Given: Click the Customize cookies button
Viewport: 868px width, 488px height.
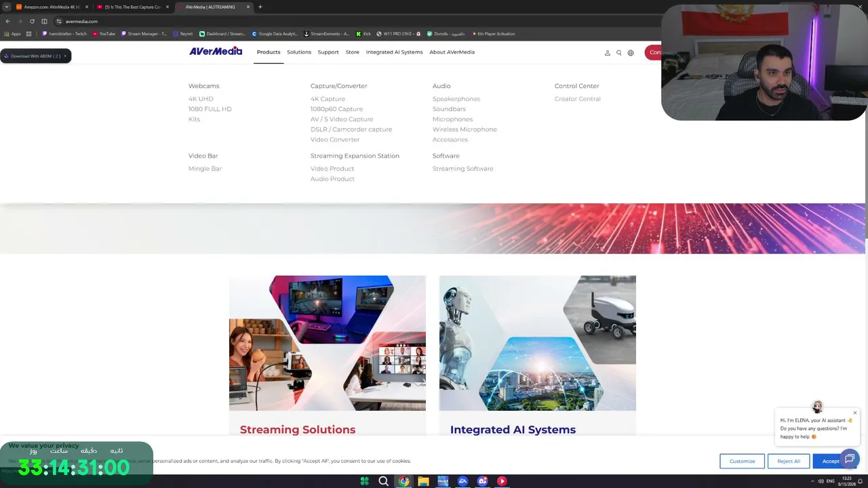Looking at the screenshot, I should (742, 461).
